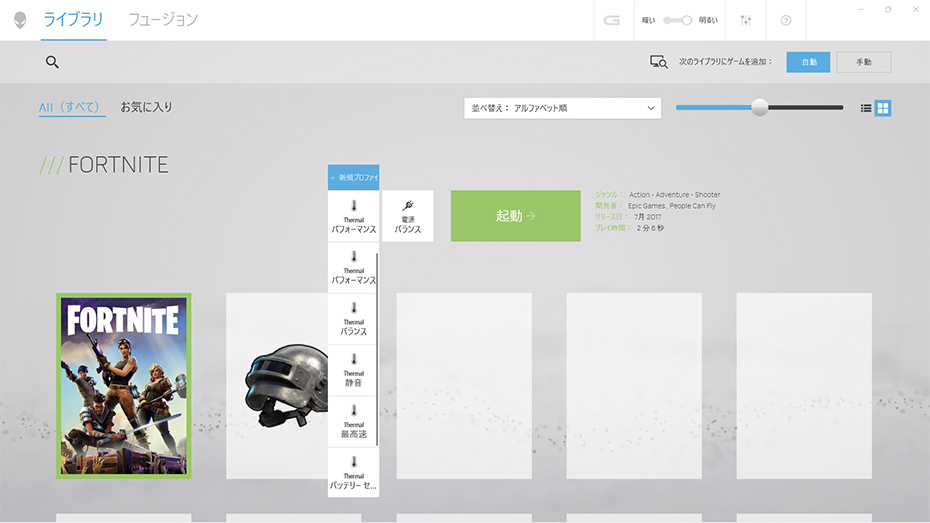Open the settings sliders icon in header
The width and height of the screenshot is (930, 523).
coord(746,20)
